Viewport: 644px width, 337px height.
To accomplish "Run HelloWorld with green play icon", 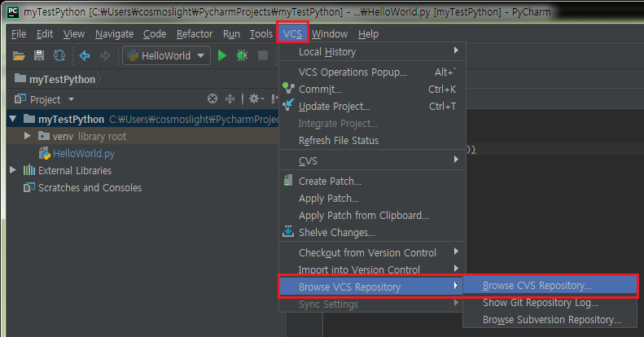I will (x=222, y=55).
